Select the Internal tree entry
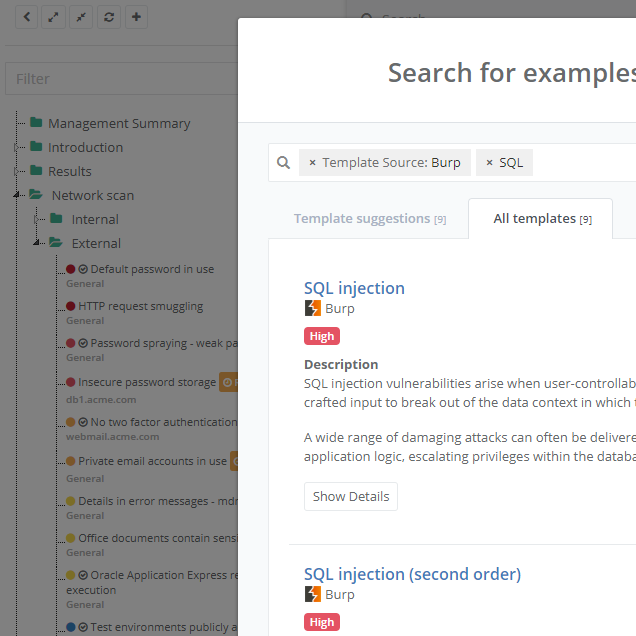The image size is (636, 636). (x=95, y=219)
